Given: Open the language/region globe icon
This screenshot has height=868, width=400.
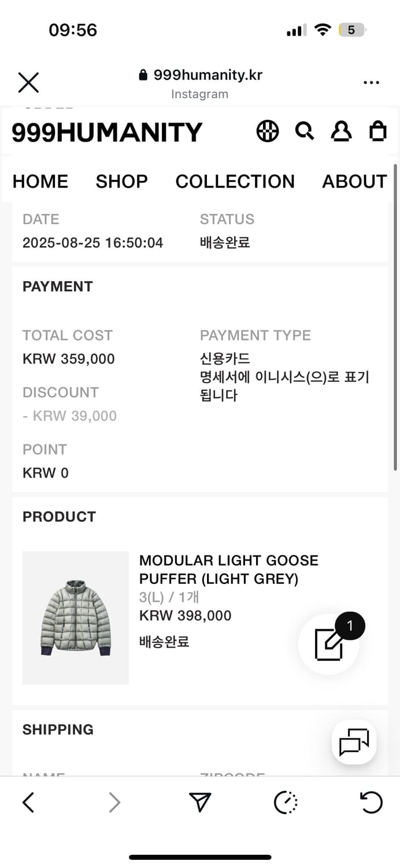Looking at the screenshot, I should pyautogui.click(x=267, y=131).
